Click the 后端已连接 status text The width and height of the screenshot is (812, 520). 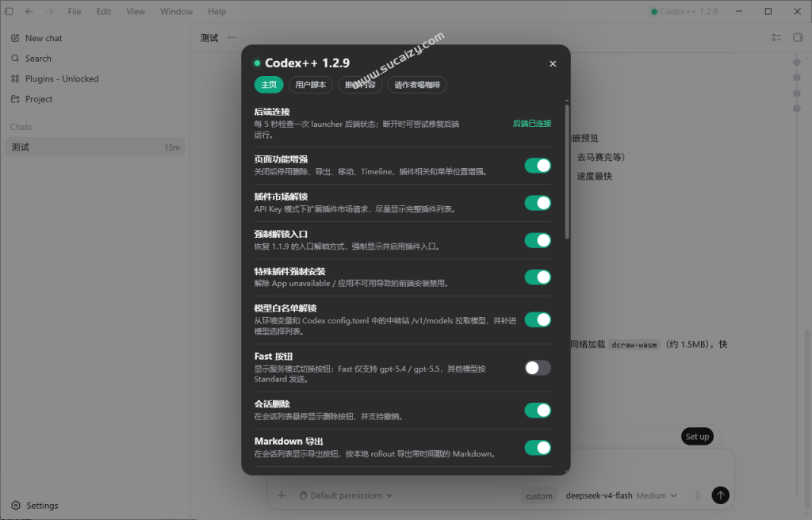(x=532, y=124)
